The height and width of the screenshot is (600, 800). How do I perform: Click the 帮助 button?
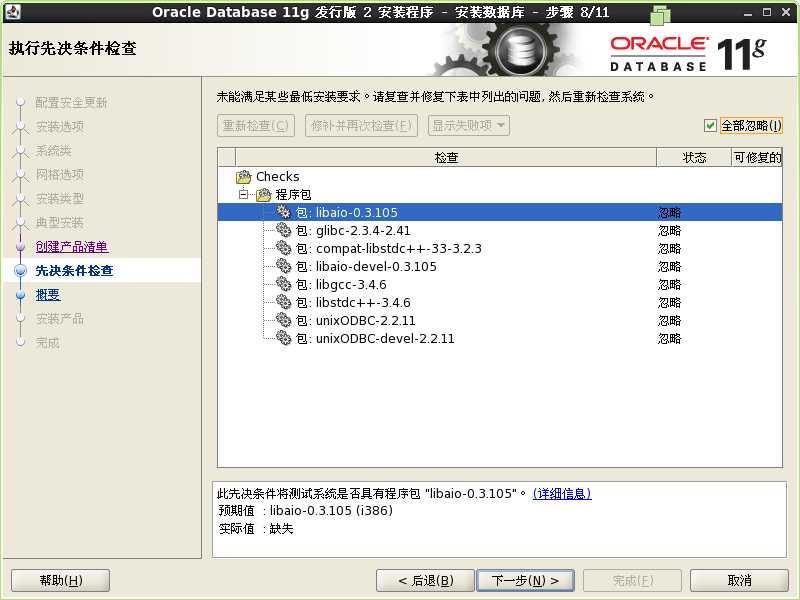coord(61,581)
